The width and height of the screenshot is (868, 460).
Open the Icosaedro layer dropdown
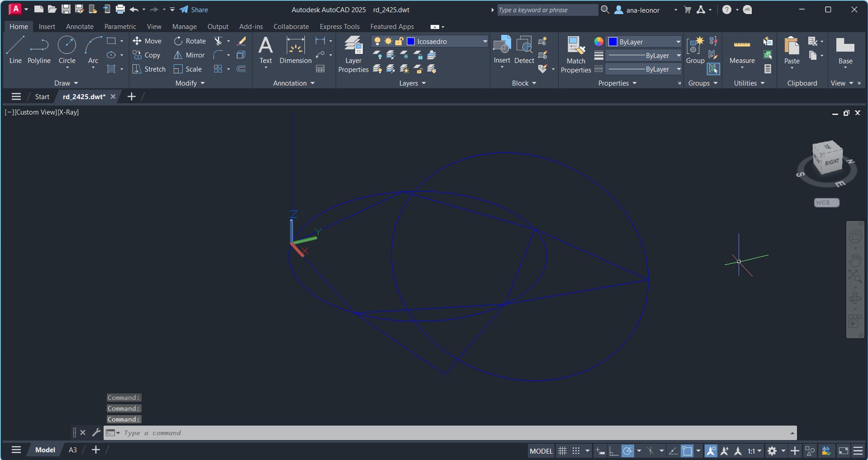(x=485, y=42)
